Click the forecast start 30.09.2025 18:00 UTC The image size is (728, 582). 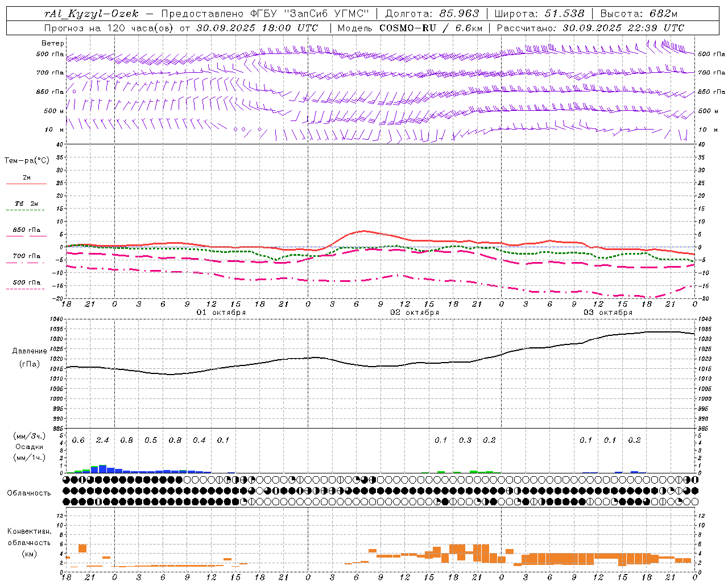point(257,28)
